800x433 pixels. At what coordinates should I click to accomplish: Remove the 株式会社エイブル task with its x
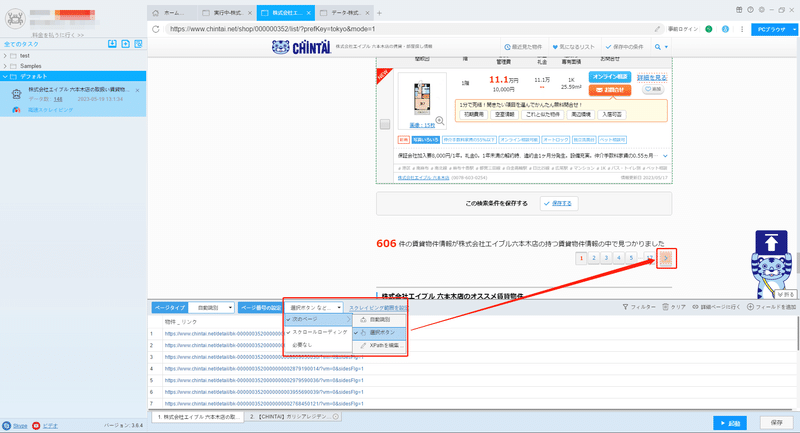coord(137,90)
